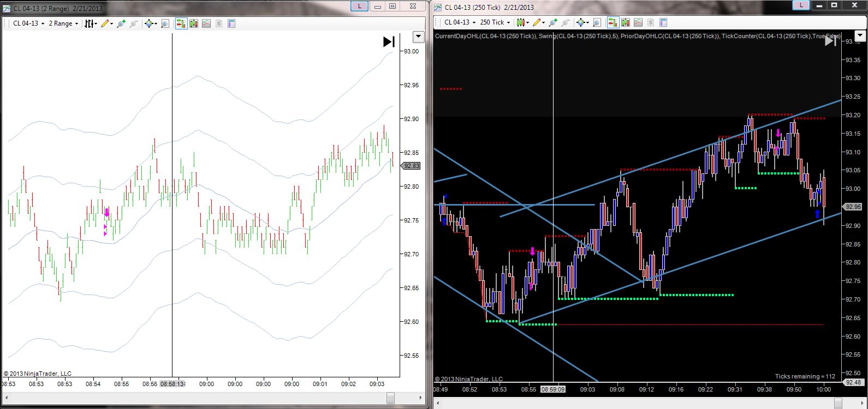The width and height of the screenshot is (868, 409).
Task: Click the zoom out icon in the 2 Range window
Action: (x=133, y=23)
